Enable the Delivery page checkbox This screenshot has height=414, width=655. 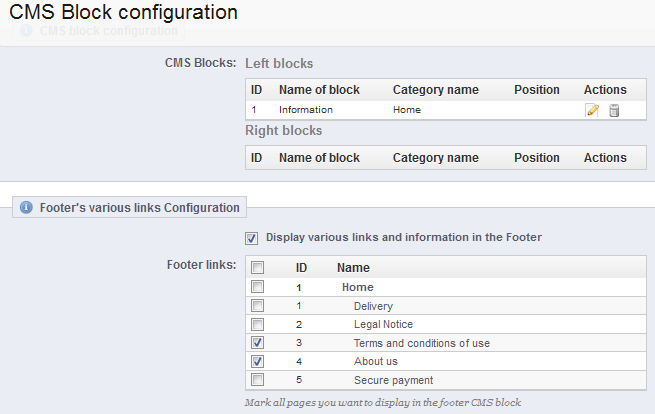[257, 305]
